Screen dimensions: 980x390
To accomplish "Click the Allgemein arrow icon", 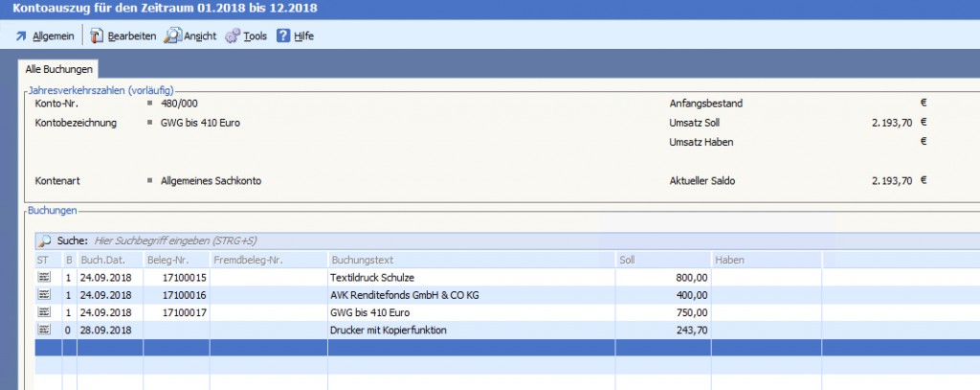I will pos(22,36).
